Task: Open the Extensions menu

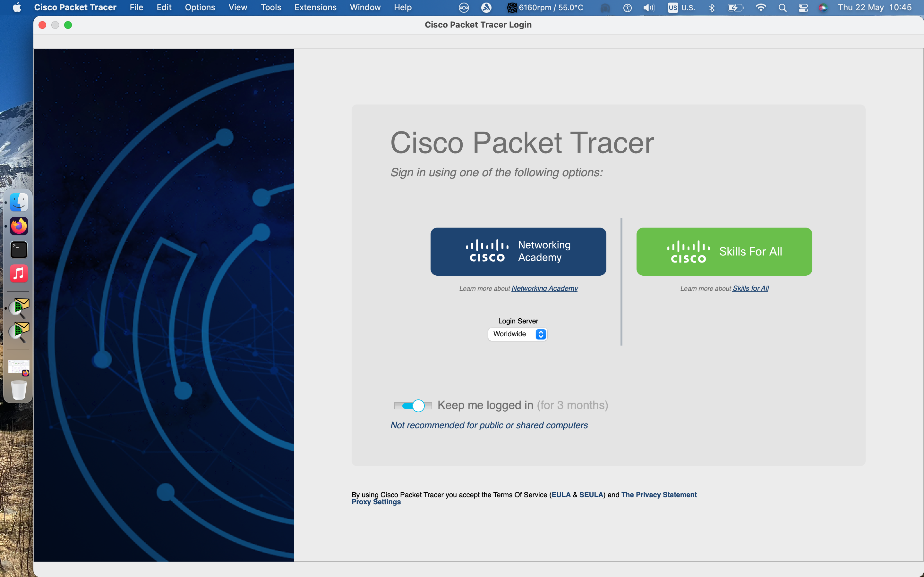Action: (315, 8)
